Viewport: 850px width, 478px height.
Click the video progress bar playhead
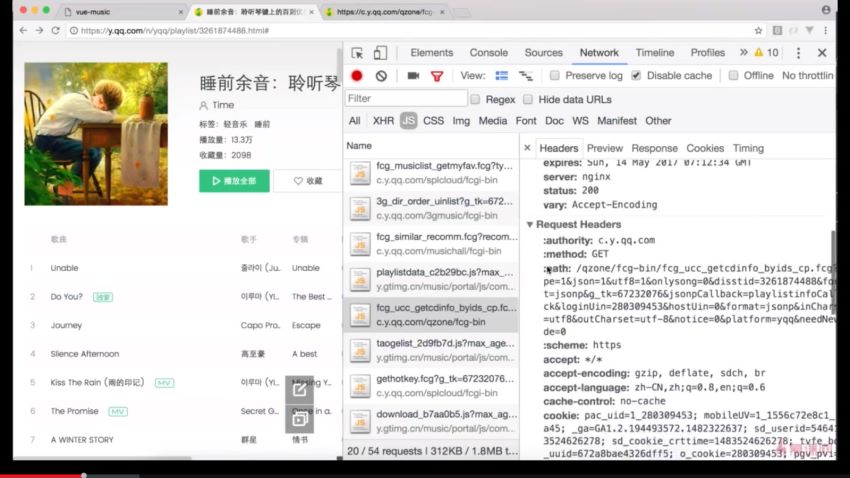83,475
